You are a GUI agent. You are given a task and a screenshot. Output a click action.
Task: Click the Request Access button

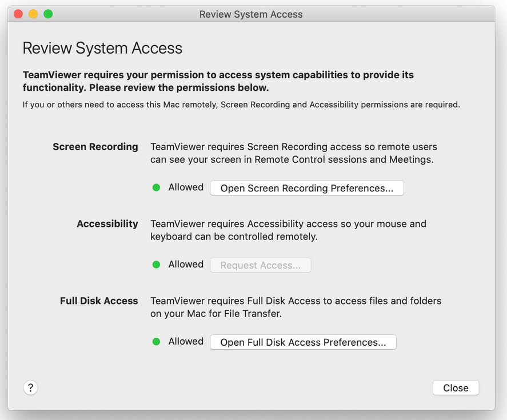click(x=261, y=265)
